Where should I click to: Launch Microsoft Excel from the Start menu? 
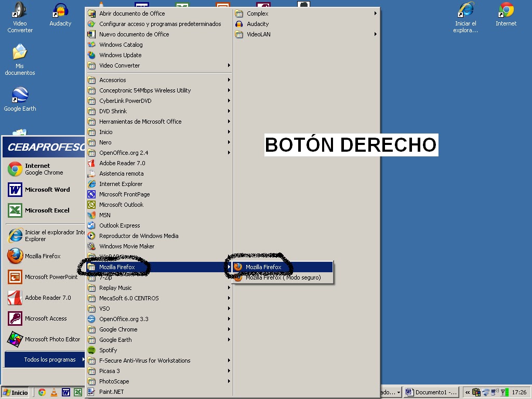[44, 210]
